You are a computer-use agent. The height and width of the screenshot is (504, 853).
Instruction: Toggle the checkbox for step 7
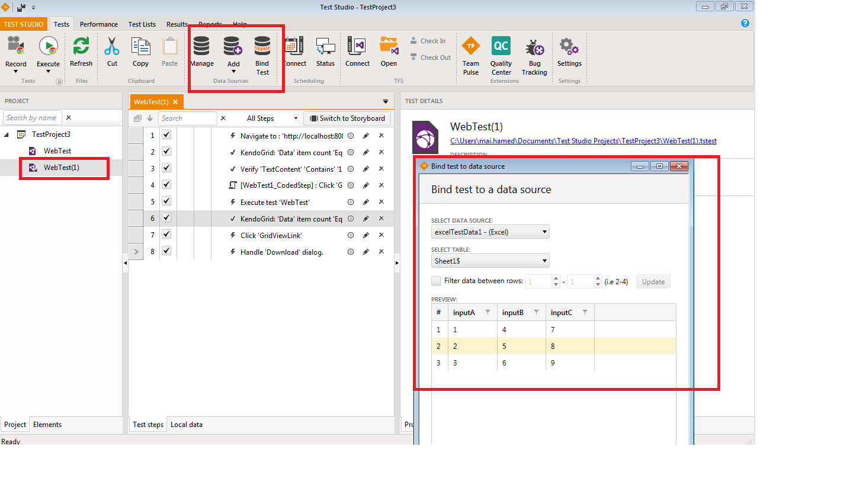166,235
